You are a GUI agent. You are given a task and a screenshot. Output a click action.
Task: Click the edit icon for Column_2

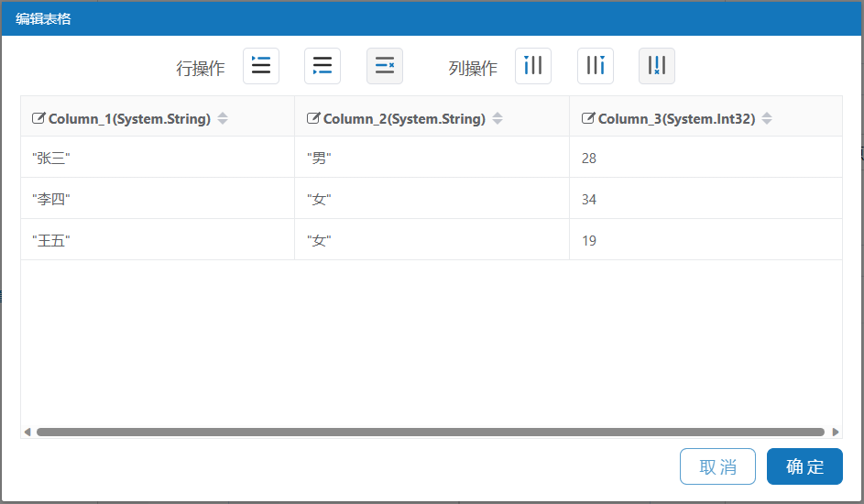coord(313,118)
